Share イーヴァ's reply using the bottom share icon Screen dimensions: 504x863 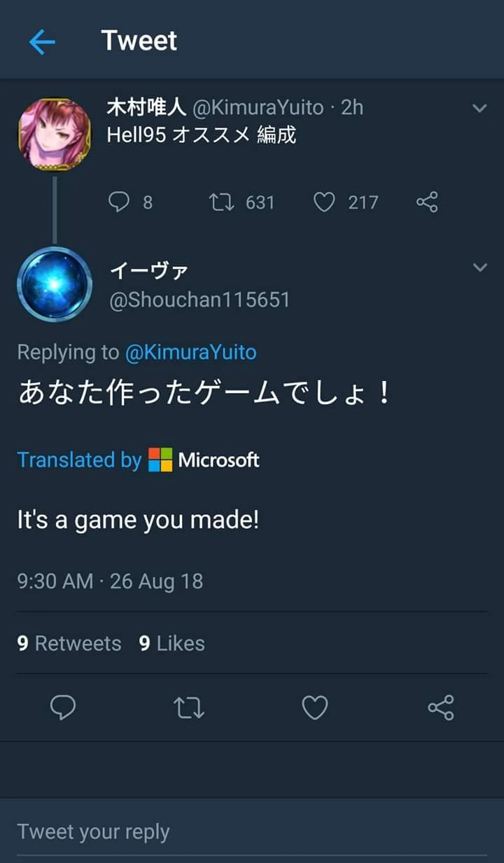click(x=441, y=707)
